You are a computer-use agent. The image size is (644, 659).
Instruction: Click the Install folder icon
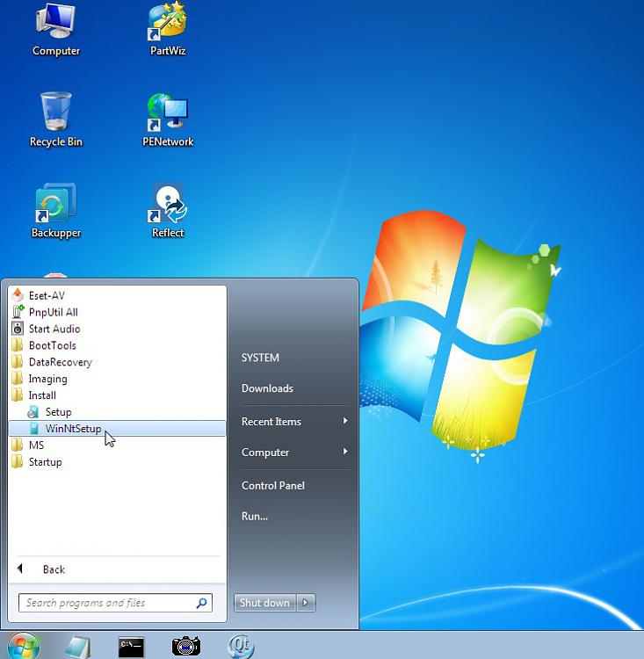coord(18,395)
